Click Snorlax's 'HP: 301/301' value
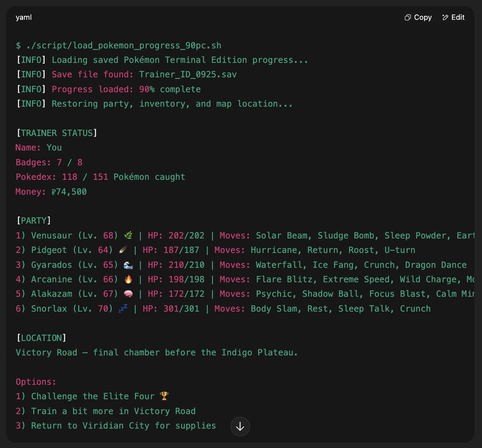The image size is (482, 448). click(171, 308)
